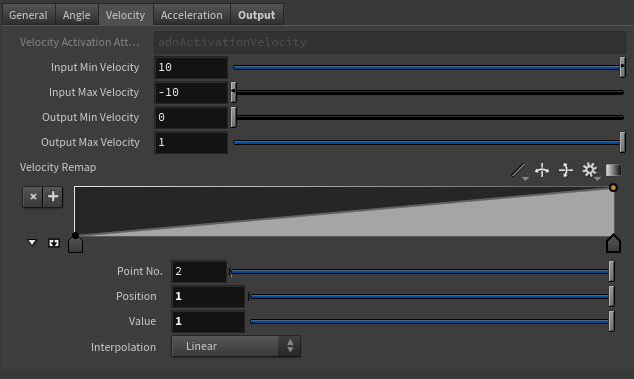Click the Input Min Velocity slider handle
The height and width of the screenshot is (379, 634).
(622, 67)
